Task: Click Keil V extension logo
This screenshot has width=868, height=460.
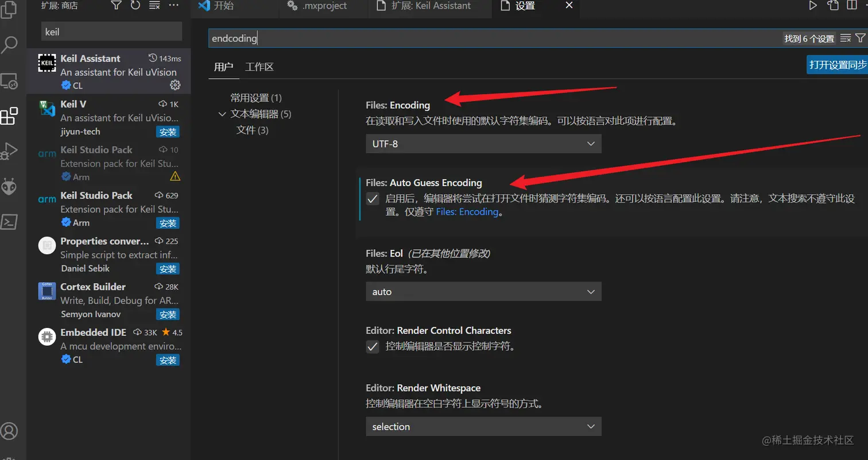Action: click(x=47, y=109)
